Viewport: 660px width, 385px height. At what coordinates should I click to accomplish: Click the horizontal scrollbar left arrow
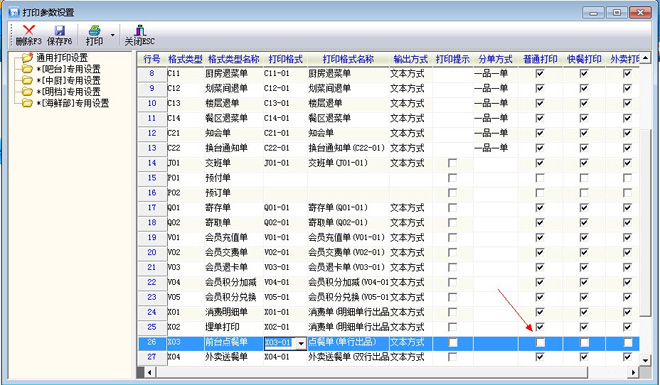[x=149, y=372]
